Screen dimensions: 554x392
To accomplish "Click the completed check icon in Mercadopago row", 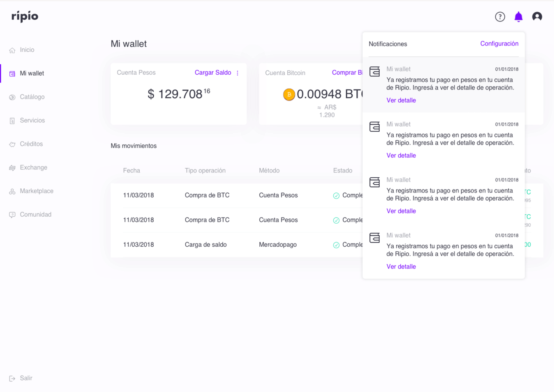I will pos(336,245).
